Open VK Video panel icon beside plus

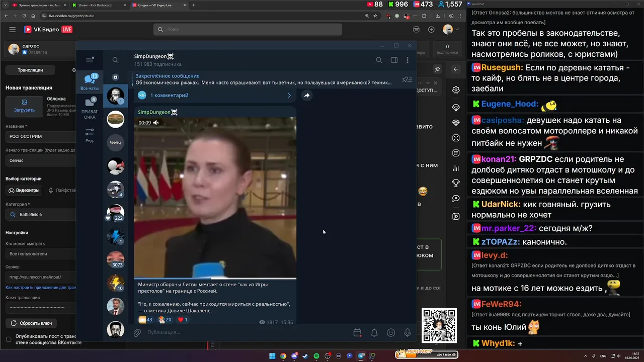[x=416, y=30]
